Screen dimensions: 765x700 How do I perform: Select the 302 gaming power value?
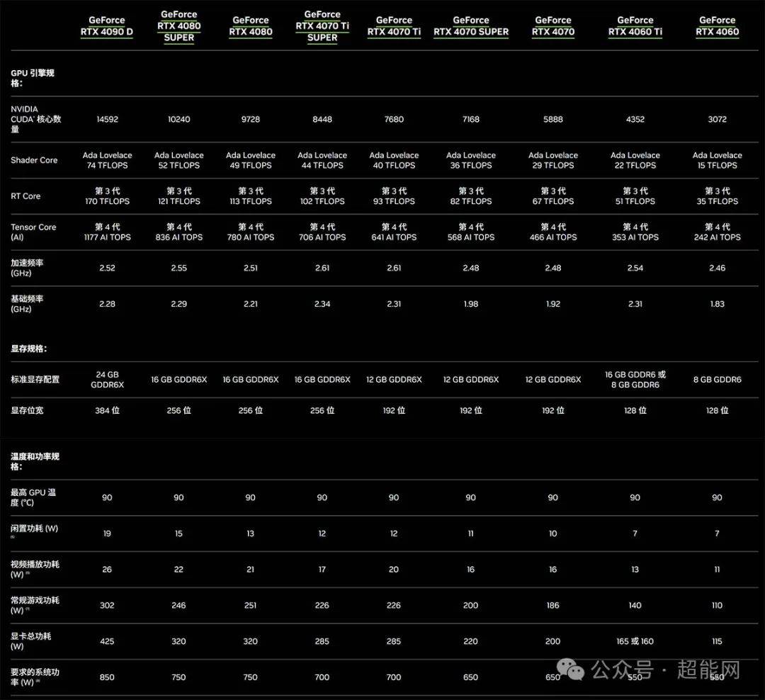(108, 605)
